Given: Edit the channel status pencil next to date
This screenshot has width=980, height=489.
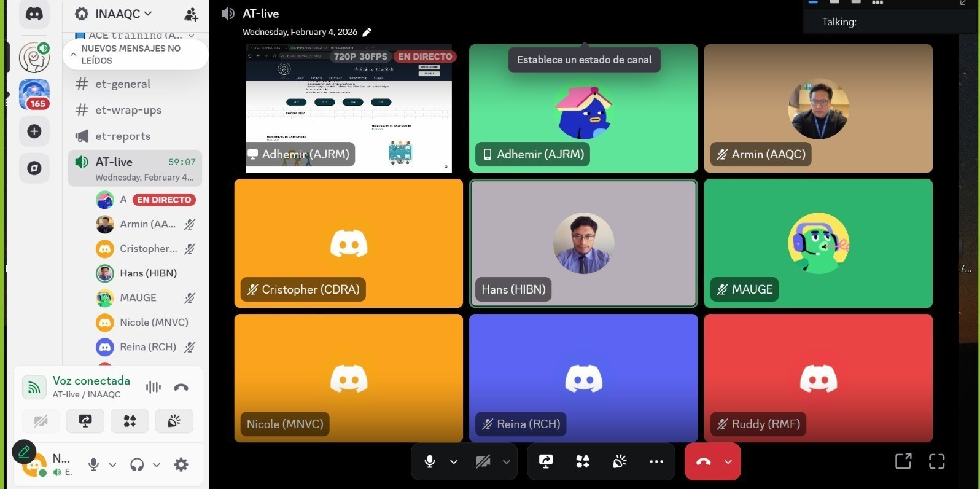Looking at the screenshot, I should 367,32.
